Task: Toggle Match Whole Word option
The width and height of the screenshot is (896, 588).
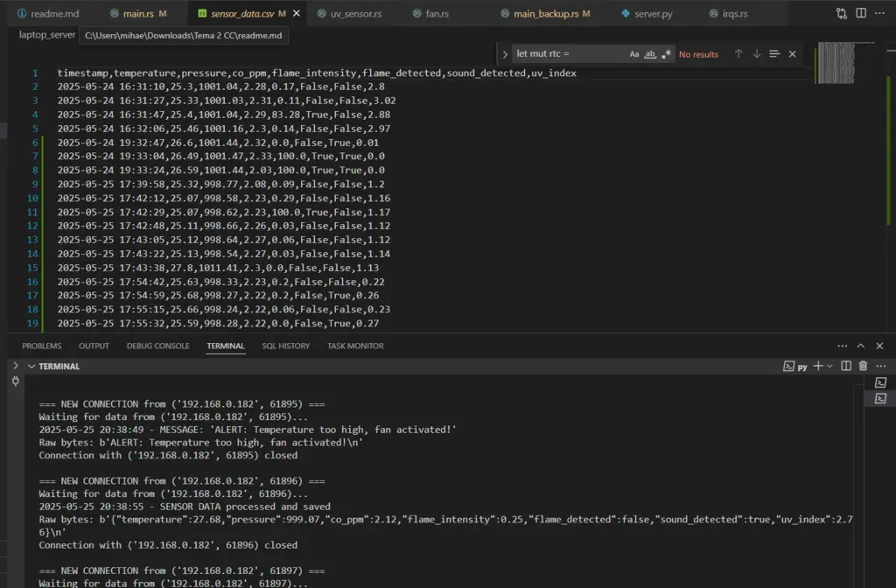Action: (650, 54)
